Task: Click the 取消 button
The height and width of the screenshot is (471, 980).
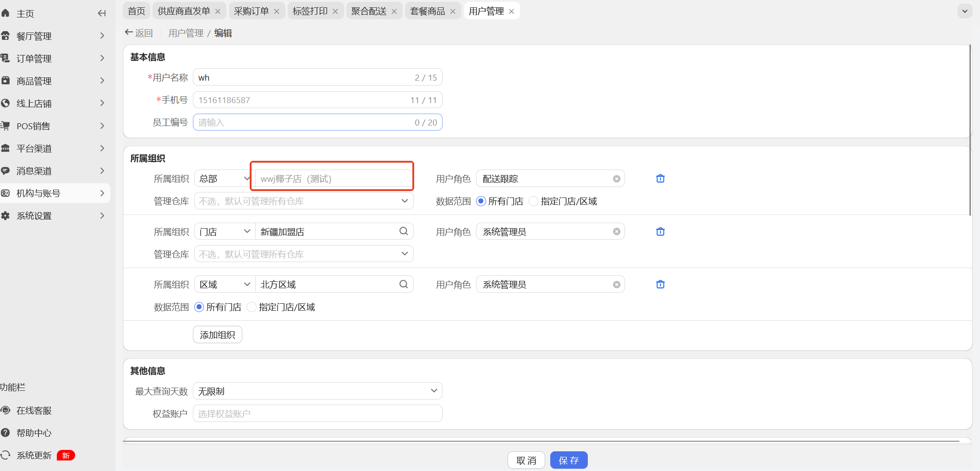Action: tap(526, 460)
